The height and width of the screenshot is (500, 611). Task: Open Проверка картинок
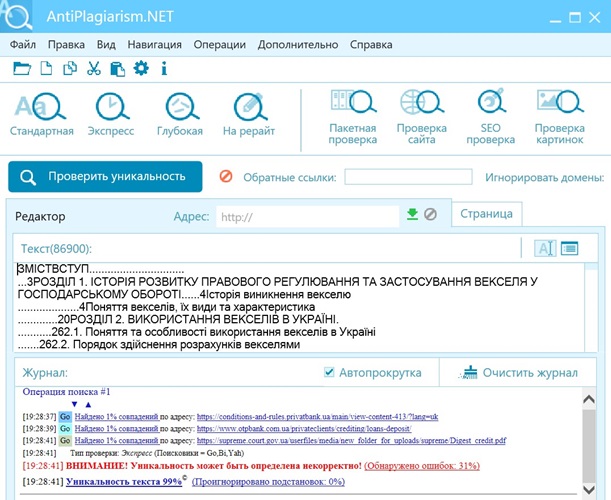[560, 117]
